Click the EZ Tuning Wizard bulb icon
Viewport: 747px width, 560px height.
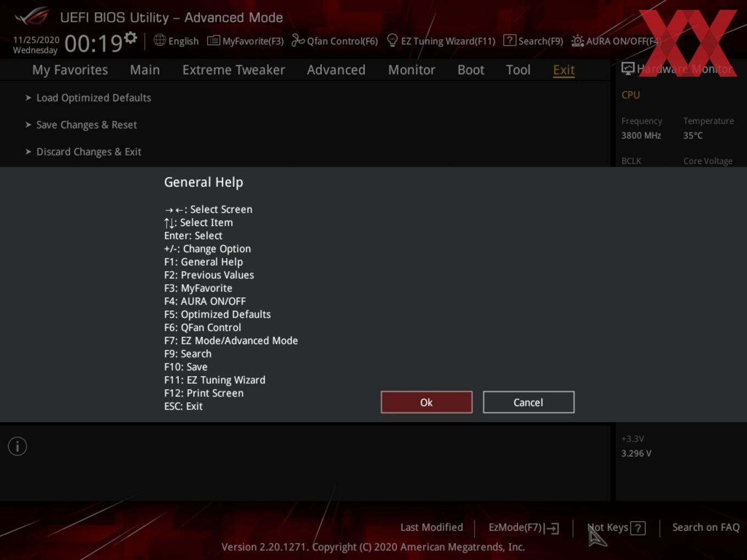click(392, 40)
